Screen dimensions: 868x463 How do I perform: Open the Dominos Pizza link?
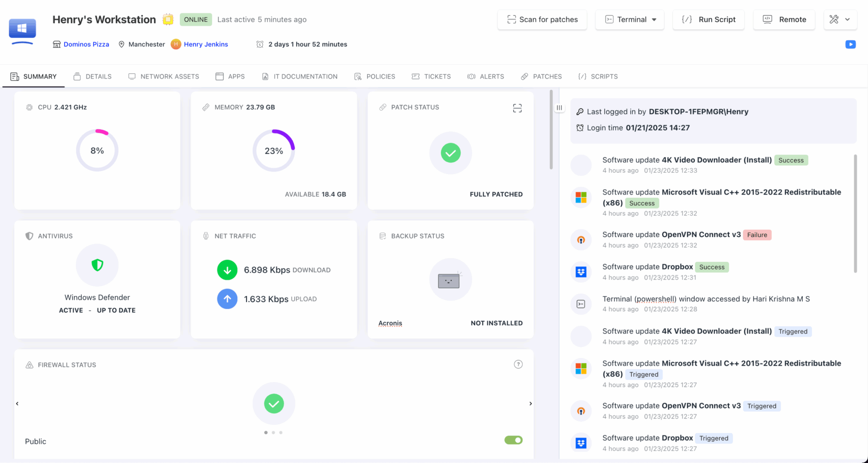pos(86,44)
